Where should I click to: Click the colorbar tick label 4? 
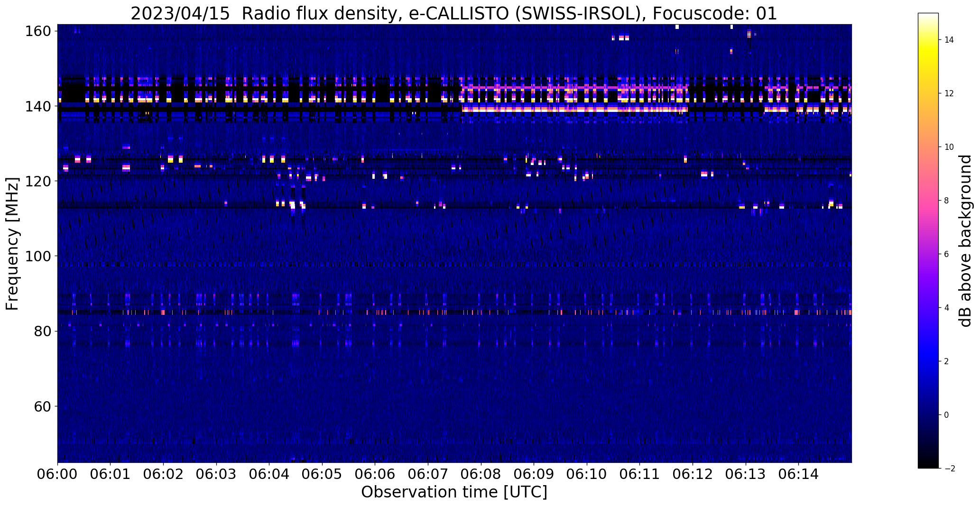coord(947,308)
